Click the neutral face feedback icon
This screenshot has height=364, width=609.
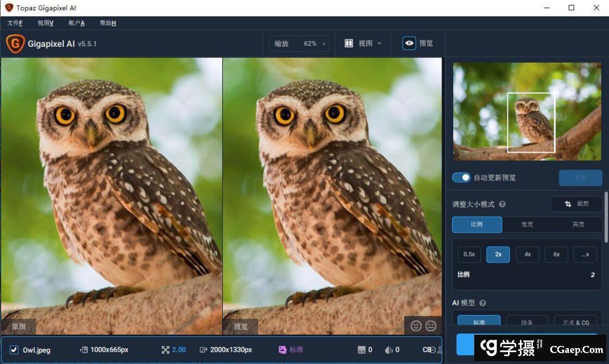[x=431, y=326]
